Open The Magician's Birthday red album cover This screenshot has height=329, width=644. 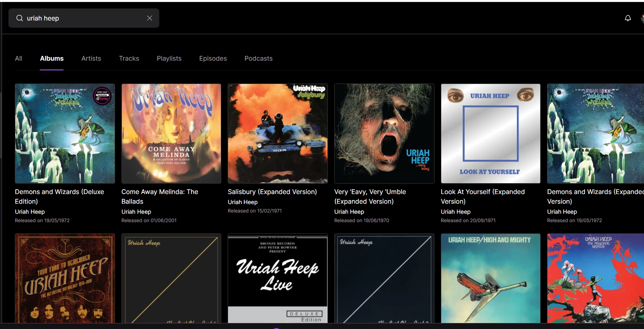[x=595, y=278]
